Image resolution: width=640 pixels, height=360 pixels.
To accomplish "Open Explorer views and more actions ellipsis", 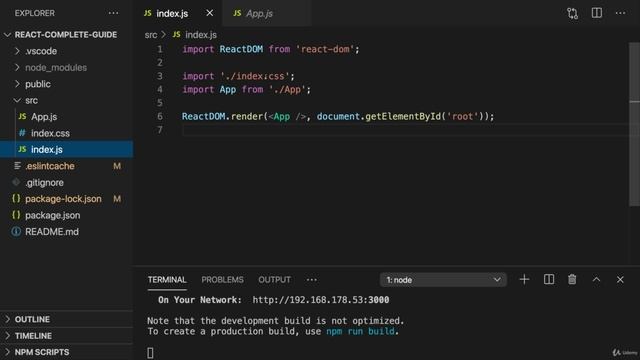I will (x=113, y=13).
